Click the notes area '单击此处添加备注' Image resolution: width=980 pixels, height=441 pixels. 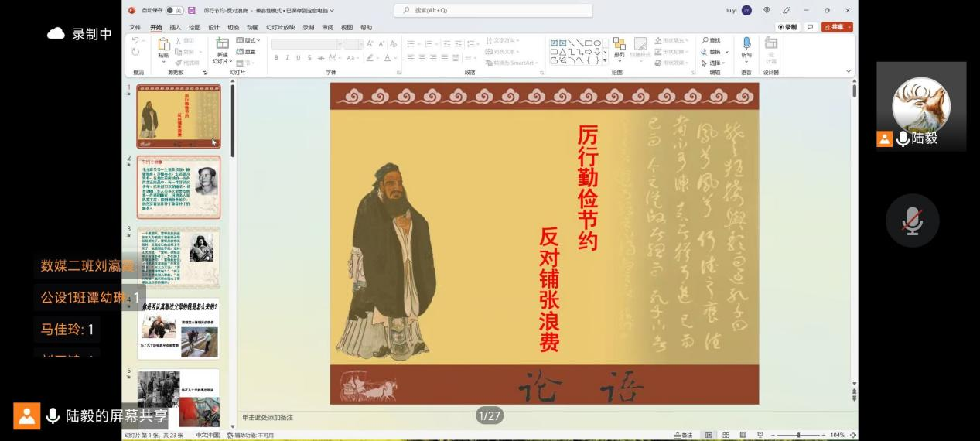tap(267, 417)
